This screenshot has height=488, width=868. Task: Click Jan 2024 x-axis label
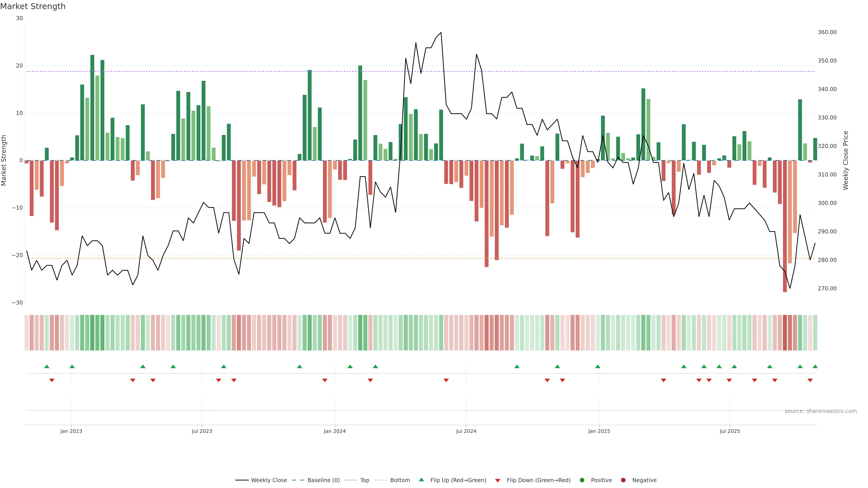[x=335, y=431]
